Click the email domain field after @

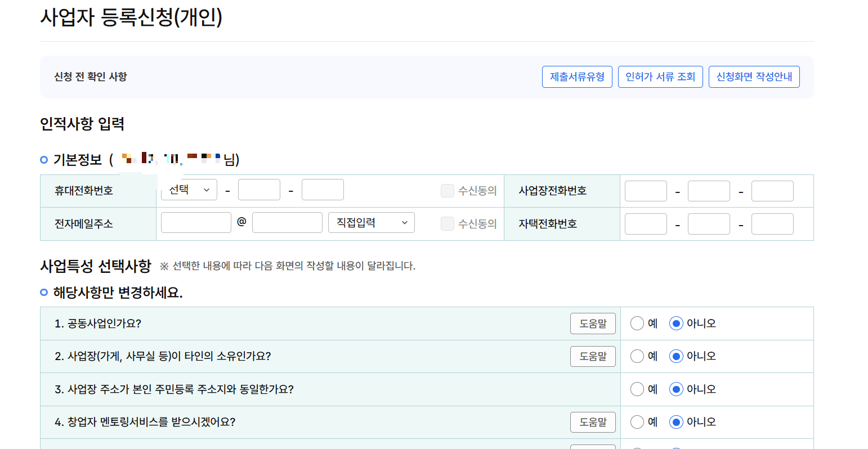click(287, 223)
